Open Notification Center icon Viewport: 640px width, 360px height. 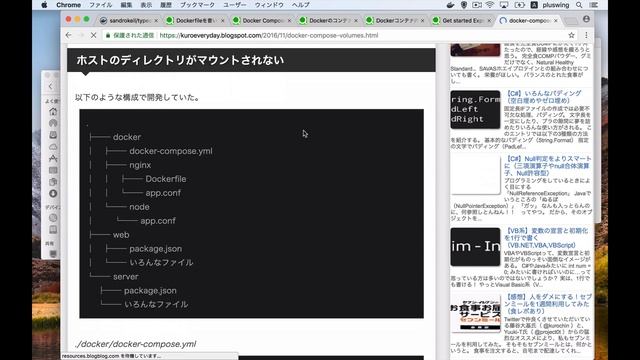(x=594, y=5)
